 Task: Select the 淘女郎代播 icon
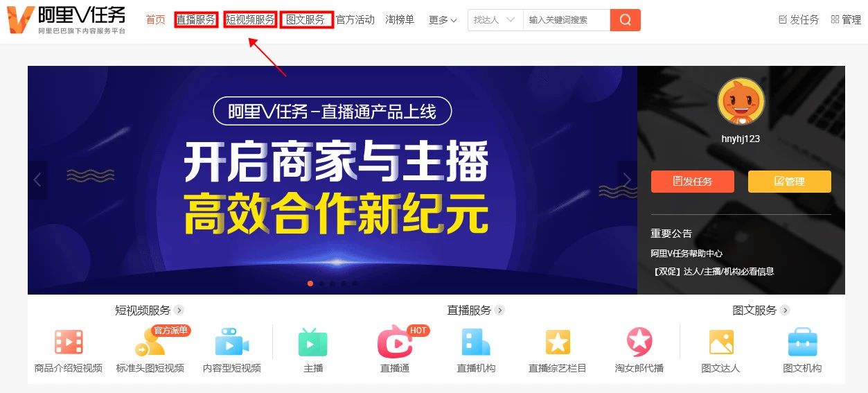639,342
